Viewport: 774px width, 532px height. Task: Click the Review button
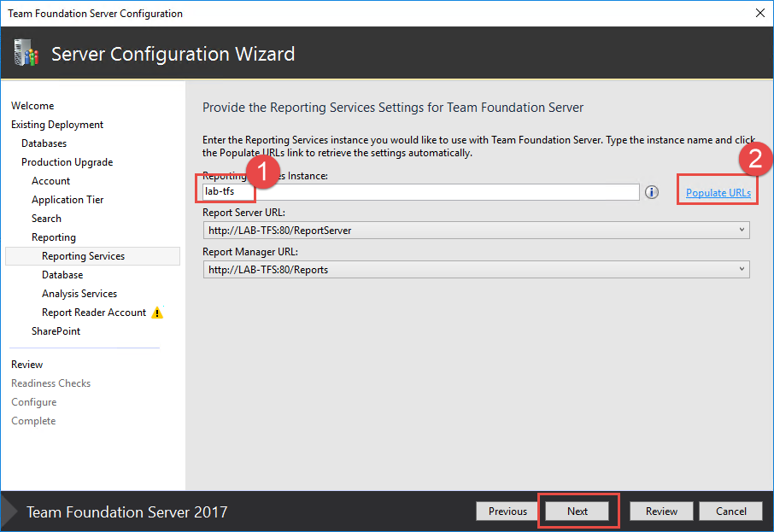pos(661,512)
